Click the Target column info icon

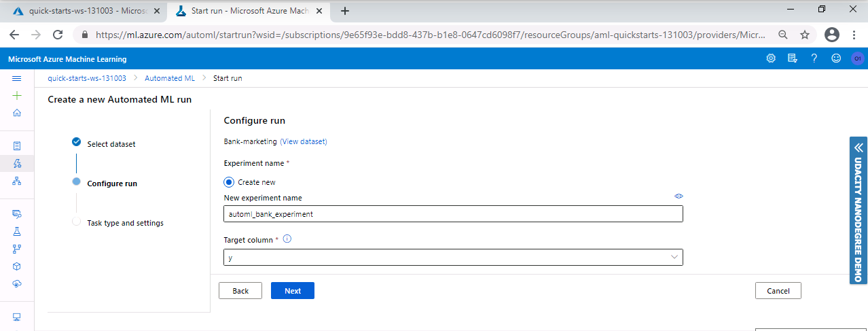(x=287, y=239)
